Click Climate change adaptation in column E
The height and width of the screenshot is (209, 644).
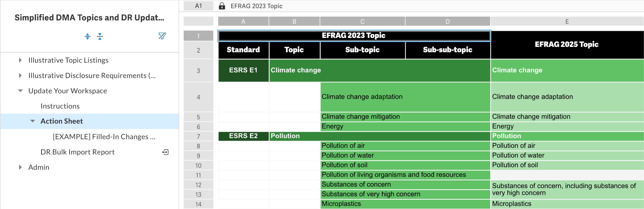coord(567,97)
